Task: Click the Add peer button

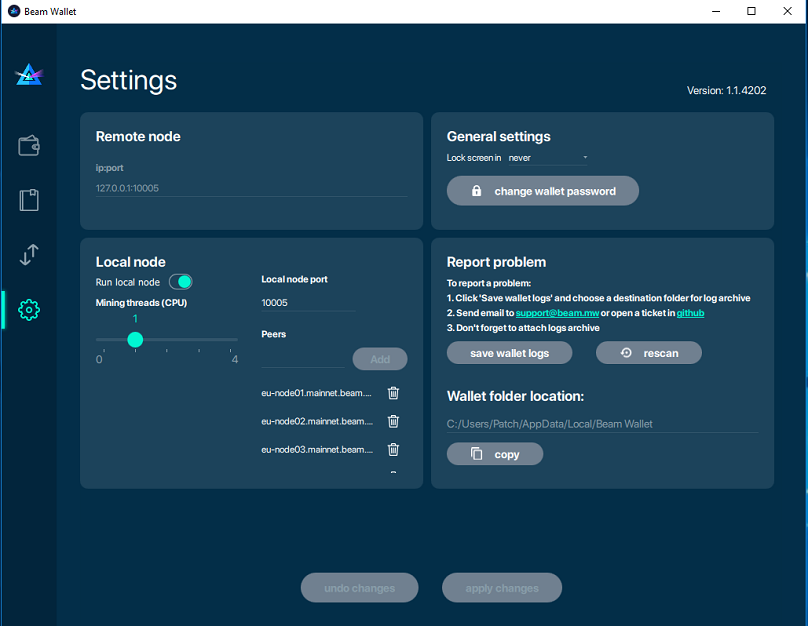Action: point(380,359)
